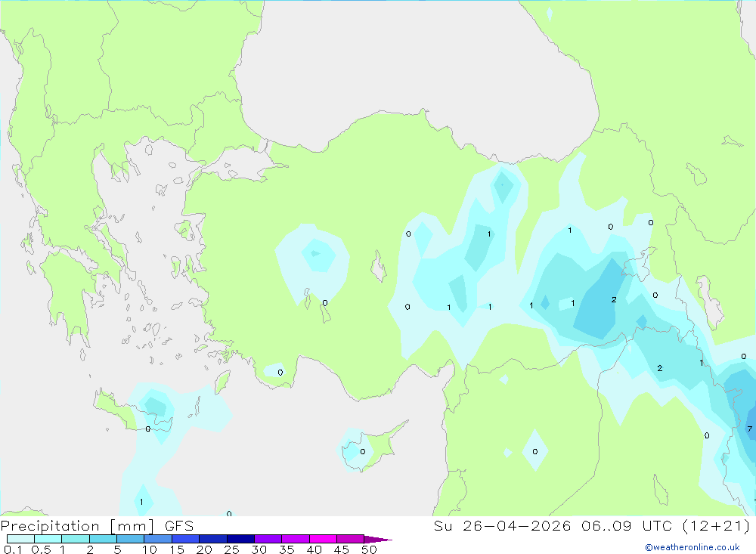The height and width of the screenshot is (554, 756).
Task: Click the 'Precipitation [mm]' title text
Action: pyautogui.click(x=77, y=526)
